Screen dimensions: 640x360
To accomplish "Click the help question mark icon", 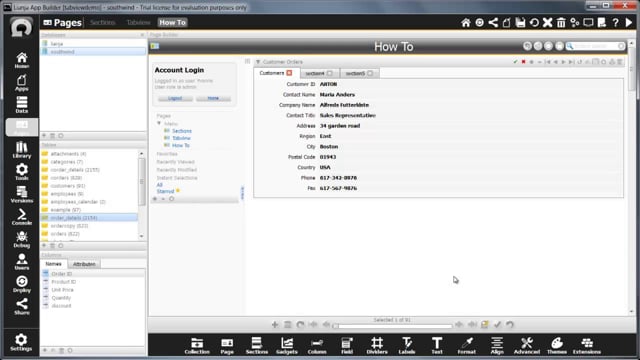I will coord(616,23).
